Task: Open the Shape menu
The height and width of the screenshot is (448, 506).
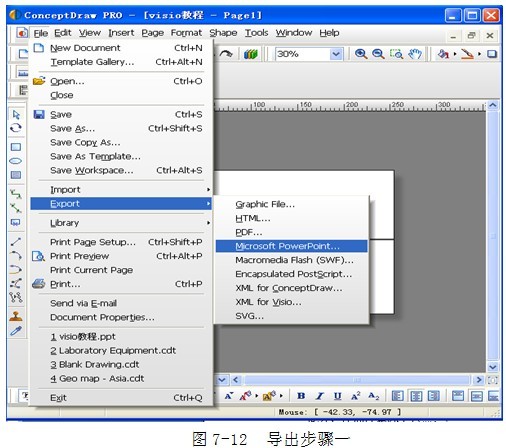Action: pyautogui.click(x=223, y=33)
